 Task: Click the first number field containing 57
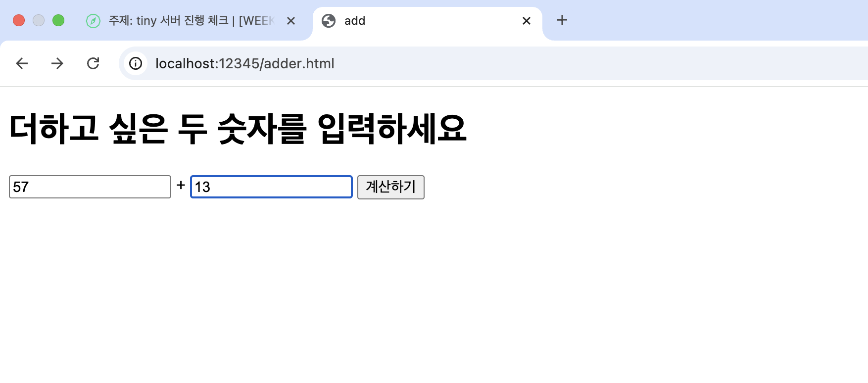(90, 187)
